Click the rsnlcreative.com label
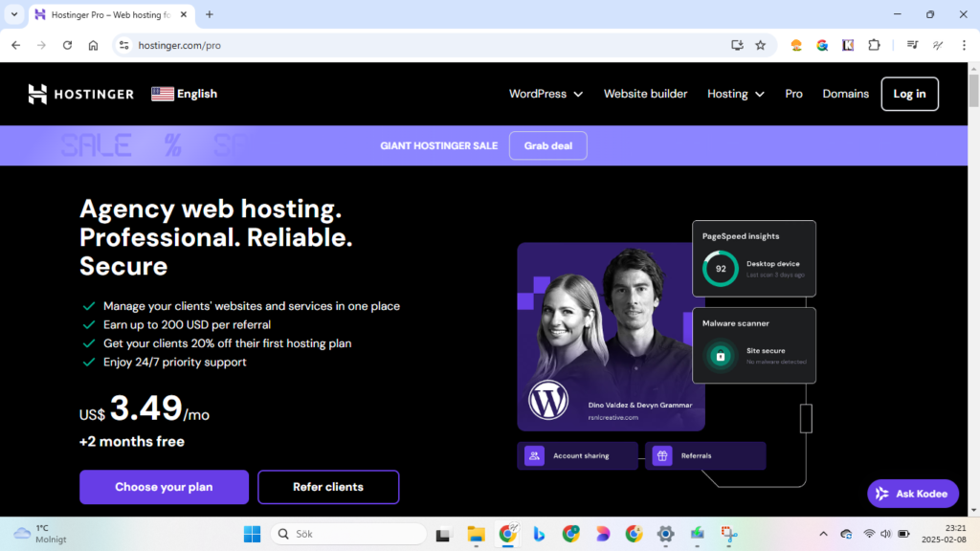The image size is (980, 551). pos(613,417)
